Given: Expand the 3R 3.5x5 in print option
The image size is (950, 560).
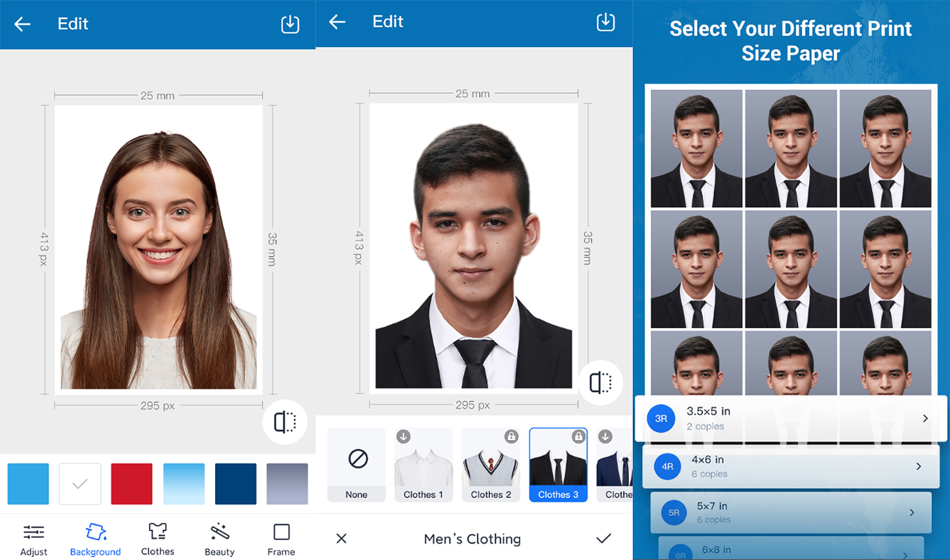Looking at the screenshot, I should [x=925, y=418].
